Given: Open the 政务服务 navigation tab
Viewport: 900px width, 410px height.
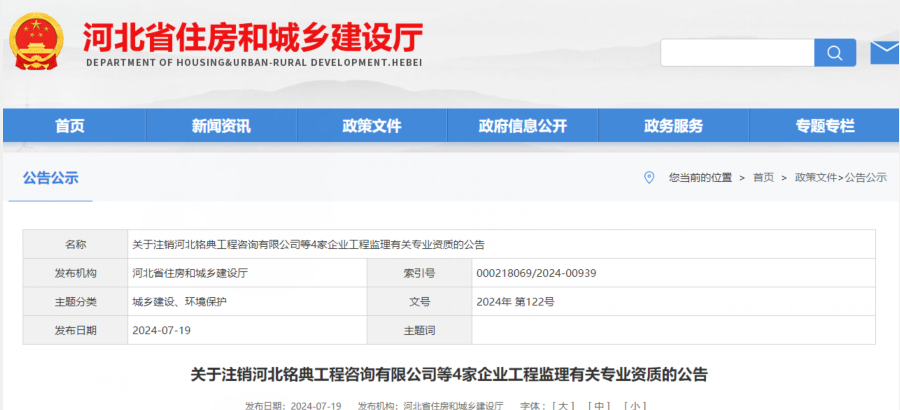Looking at the screenshot, I should [673, 126].
